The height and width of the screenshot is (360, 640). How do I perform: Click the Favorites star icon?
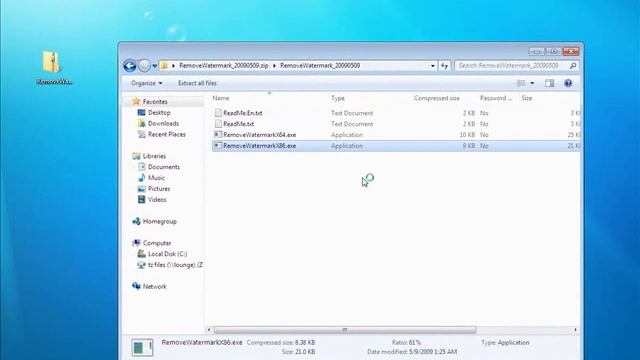(136, 101)
